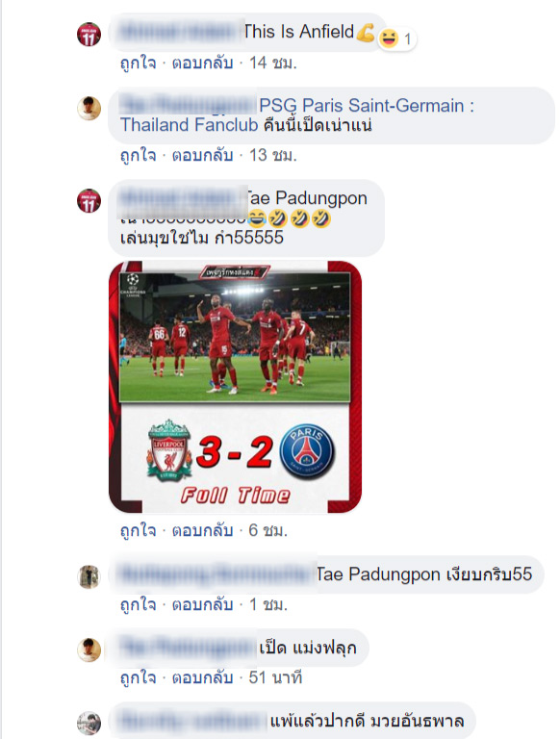The width and height of the screenshot is (560, 739).
Task: Click avatar next to PSG Thailand Fanclub comment
Action: (89, 109)
